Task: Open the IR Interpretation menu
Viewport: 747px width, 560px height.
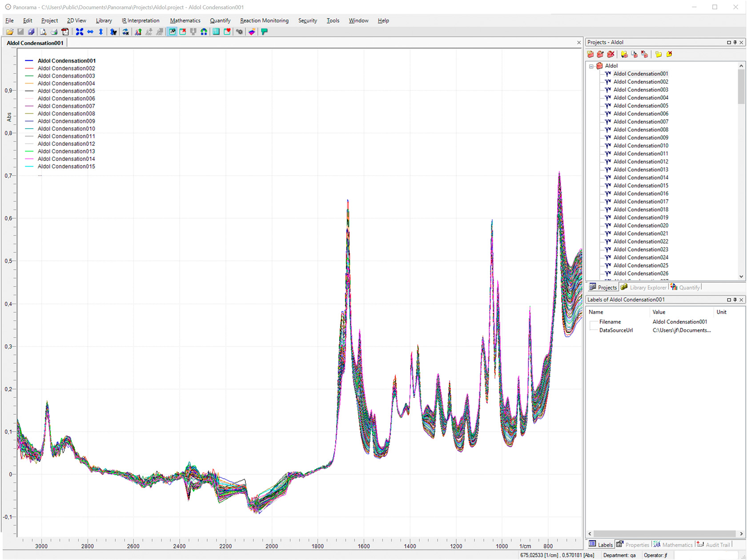Action: [141, 20]
